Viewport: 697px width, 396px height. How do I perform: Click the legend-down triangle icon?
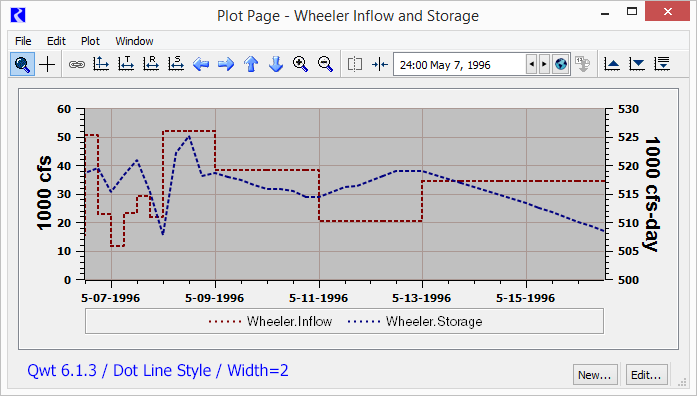pos(637,64)
